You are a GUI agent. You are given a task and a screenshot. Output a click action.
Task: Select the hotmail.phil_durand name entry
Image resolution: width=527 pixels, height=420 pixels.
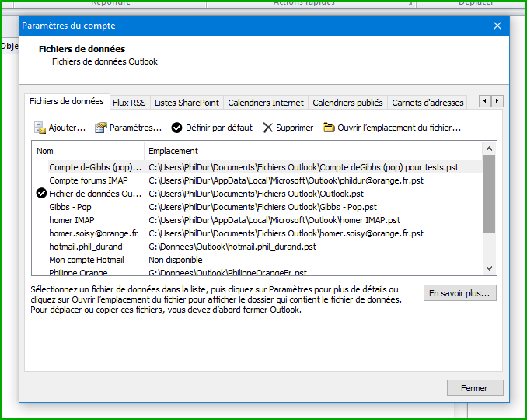pos(86,247)
